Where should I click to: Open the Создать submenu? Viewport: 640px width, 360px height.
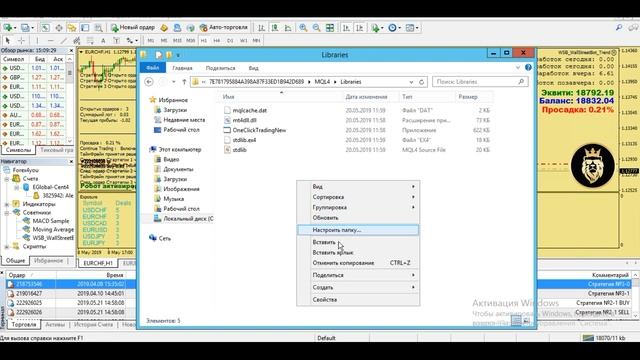358,287
